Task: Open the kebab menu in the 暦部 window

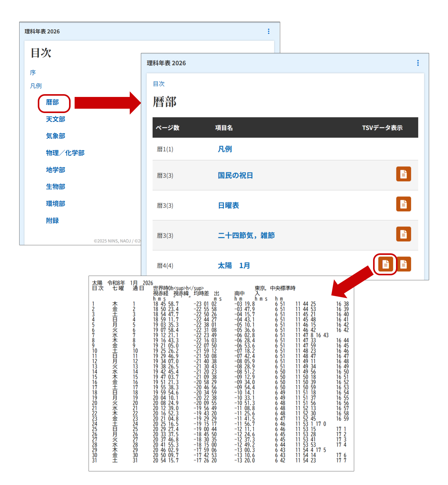Action: click(x=418, y=63)
